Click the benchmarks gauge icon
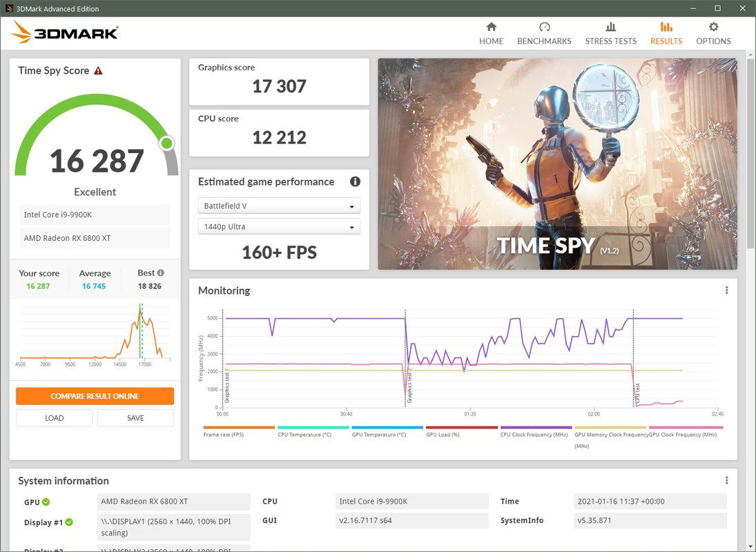756x552 pixels. [544, 26]
